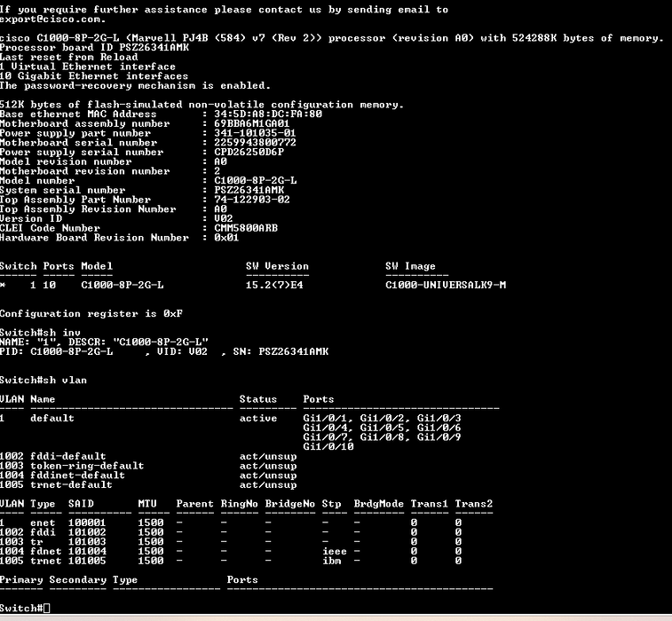
Task: Click the 'Switch#sh inv' command line
Action: 40,333
